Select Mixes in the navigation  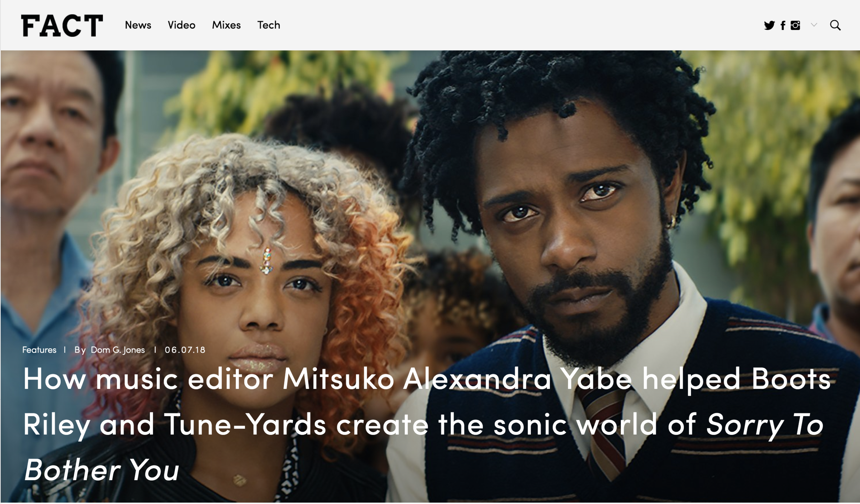click(226, 25)
